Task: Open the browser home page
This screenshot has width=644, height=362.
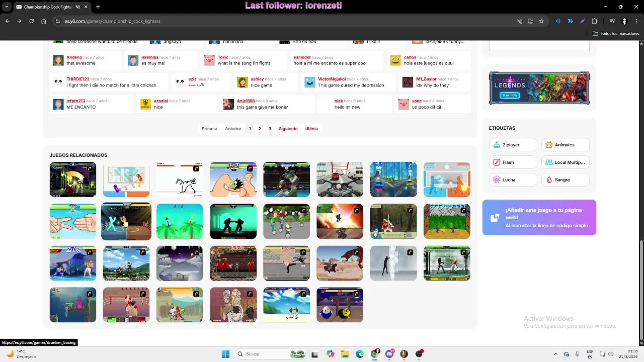Action: click(x=44, y=21)
